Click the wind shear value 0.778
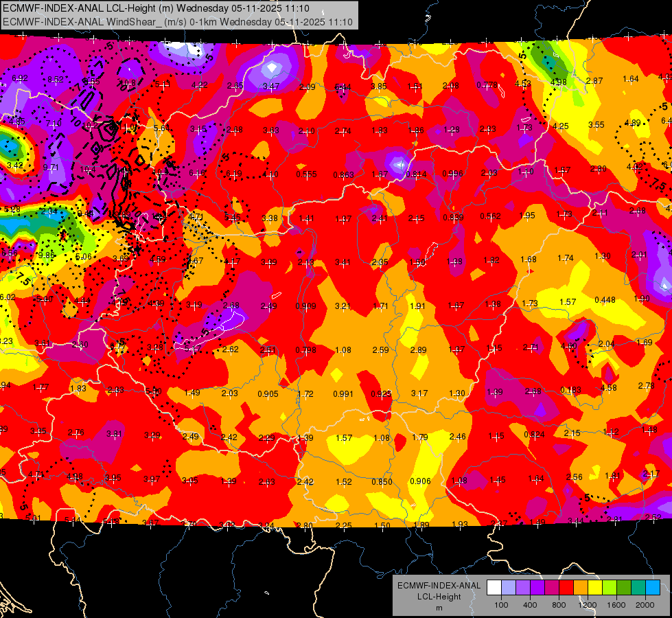672x618 pixels. pos(487,85)
